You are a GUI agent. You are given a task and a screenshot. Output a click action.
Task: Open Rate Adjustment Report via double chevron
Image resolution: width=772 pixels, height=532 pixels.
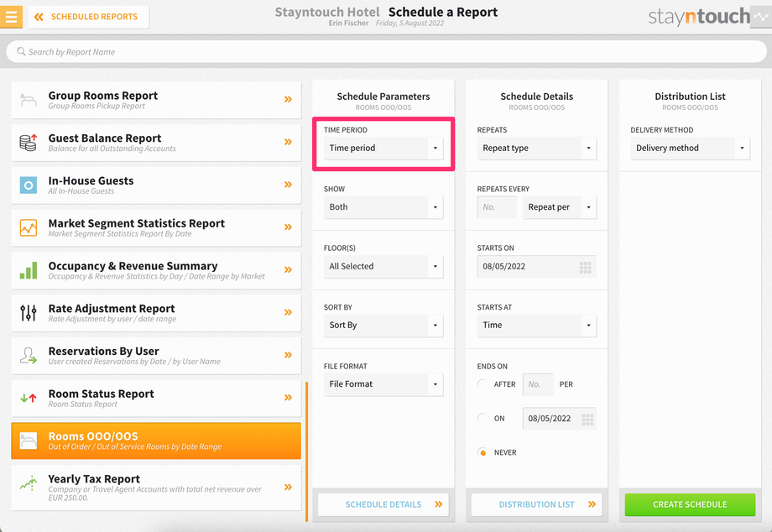288,312
